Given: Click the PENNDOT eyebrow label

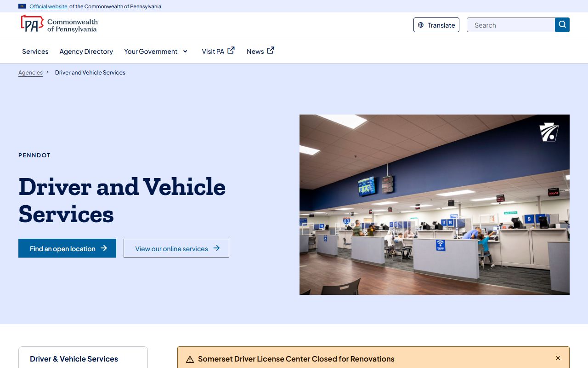Looking at the screenshot, I should [x=34, y=155].
